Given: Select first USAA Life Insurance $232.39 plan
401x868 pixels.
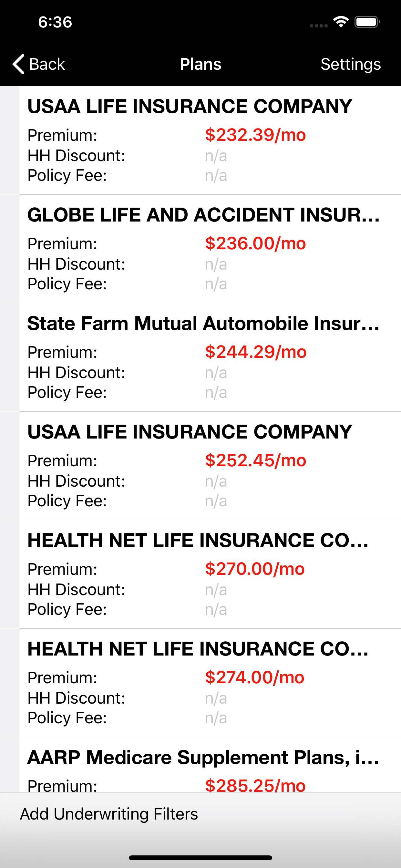Looking at the screenshot, I should pyautogui.click(x=210, y=140).
